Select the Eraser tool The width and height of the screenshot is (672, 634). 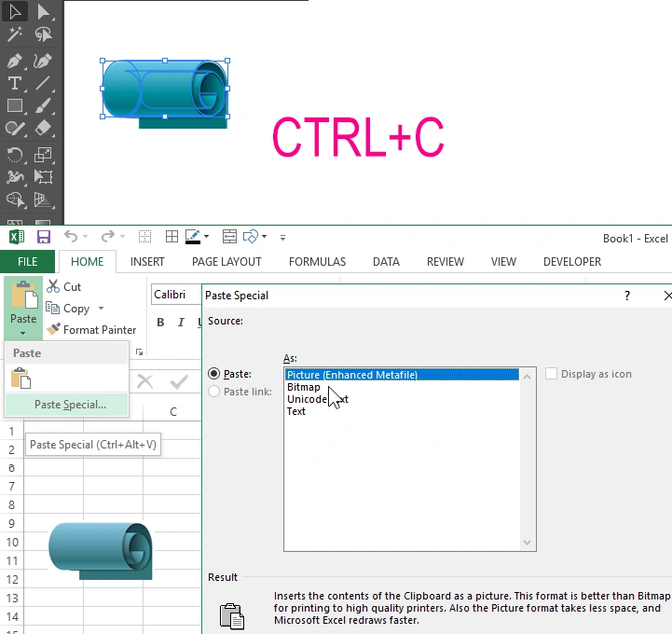(43, 129)
